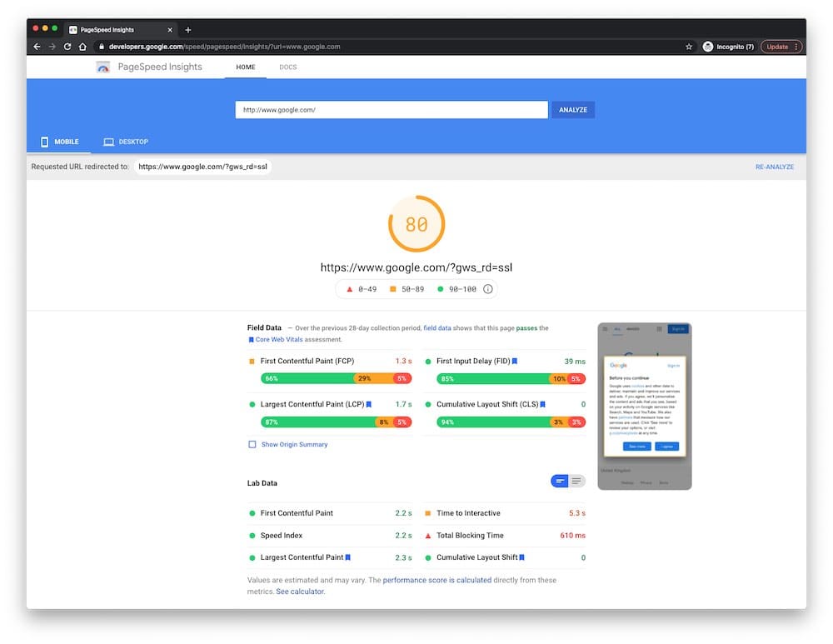Open the DOCS tab
This screenshot has height=644, width=833.
(288, 67)
